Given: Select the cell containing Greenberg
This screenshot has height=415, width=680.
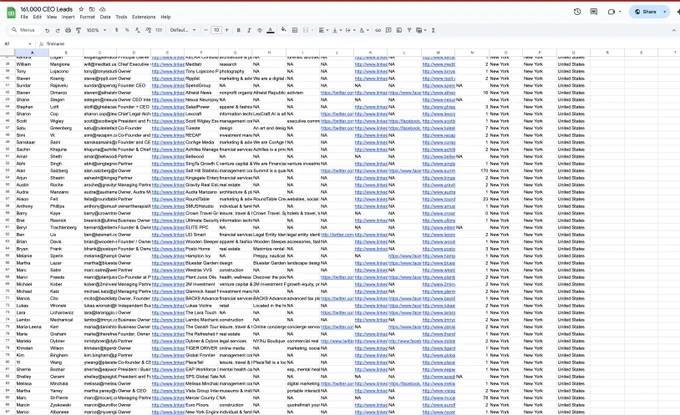Looking at the screenshot, I should (65, 128).
